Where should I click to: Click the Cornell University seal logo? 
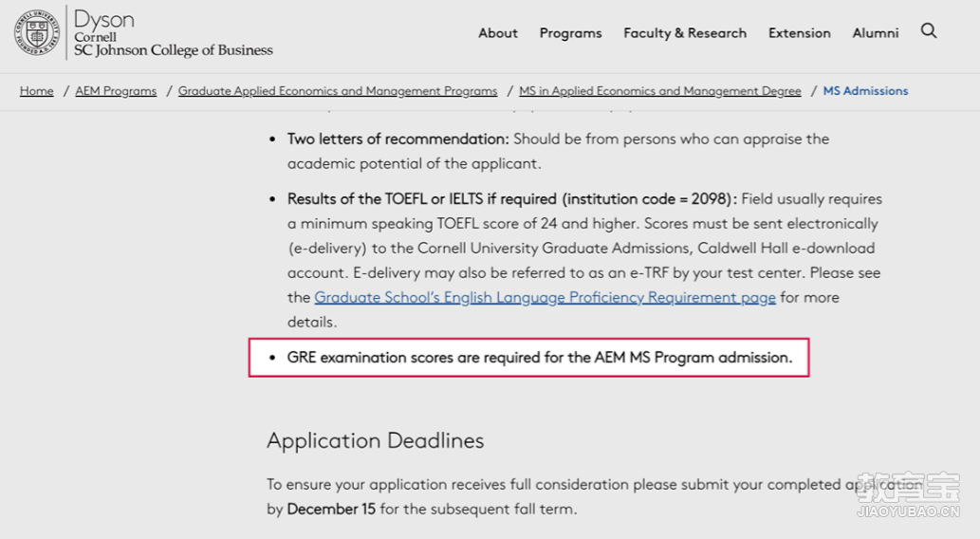click(37, 32)
